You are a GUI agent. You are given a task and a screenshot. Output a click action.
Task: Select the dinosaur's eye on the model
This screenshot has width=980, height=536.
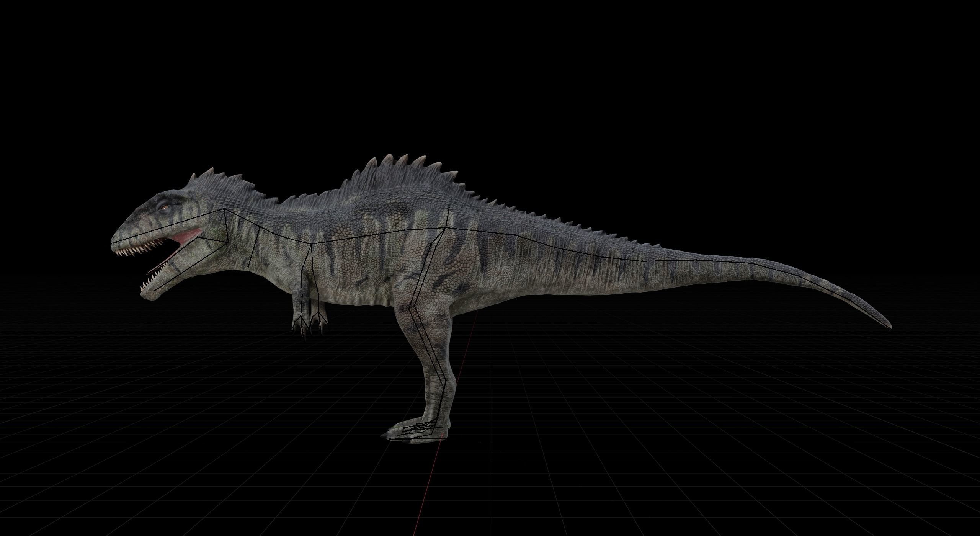click(165, 208)
